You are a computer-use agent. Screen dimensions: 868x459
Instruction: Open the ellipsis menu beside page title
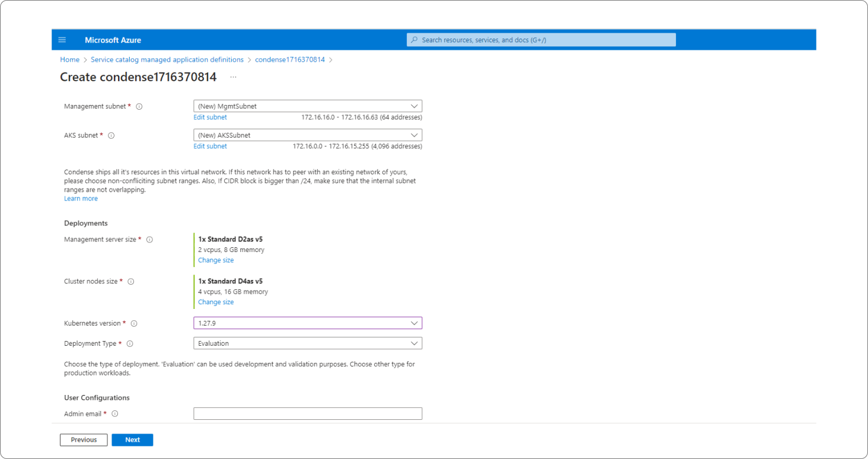(233, 77)
